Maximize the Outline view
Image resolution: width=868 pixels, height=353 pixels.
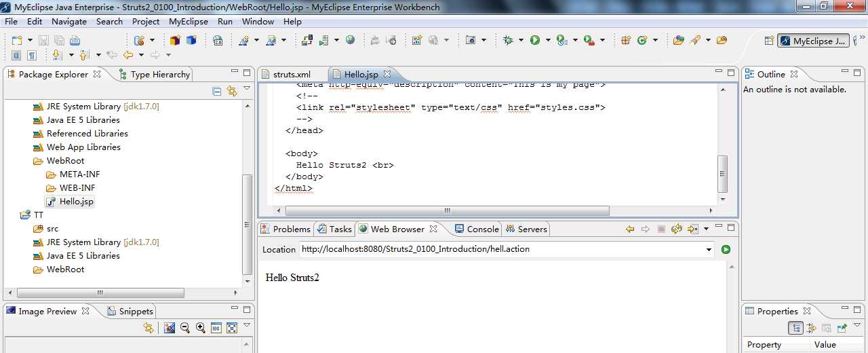pyautogui.click(x=859, y=72)
